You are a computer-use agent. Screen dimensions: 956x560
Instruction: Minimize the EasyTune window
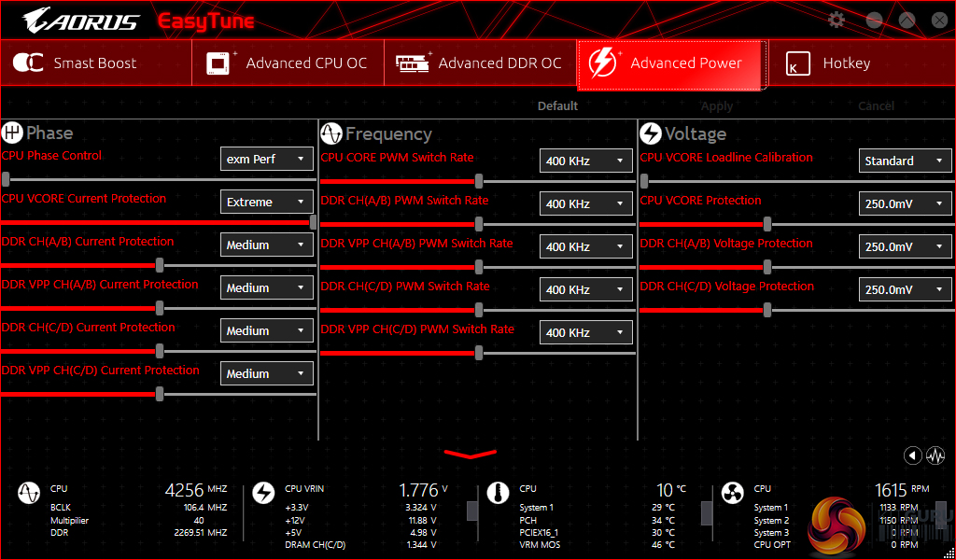coord(874,21)
